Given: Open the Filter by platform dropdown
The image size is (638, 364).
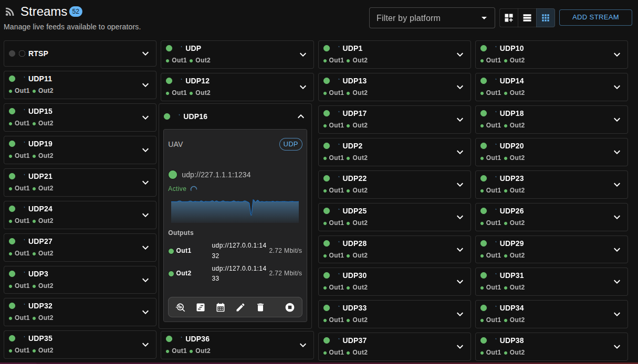Looking at the screenshot, I should 432,18.
